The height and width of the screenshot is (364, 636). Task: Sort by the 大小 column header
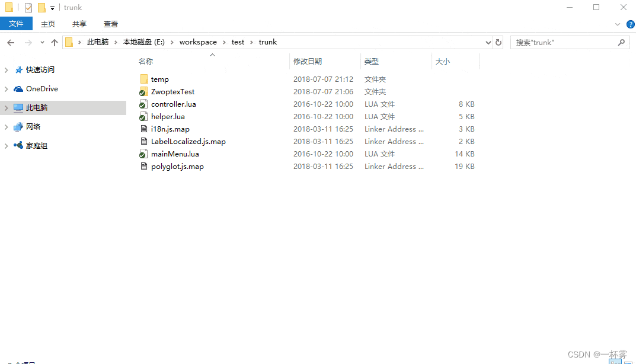pyautogui.click(x=442, y=62)
